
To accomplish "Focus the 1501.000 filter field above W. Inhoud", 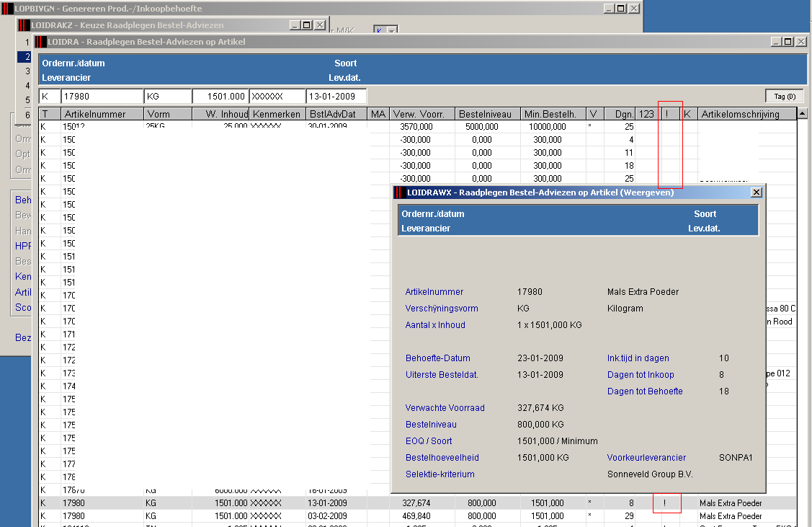I will tap(220, 97).
